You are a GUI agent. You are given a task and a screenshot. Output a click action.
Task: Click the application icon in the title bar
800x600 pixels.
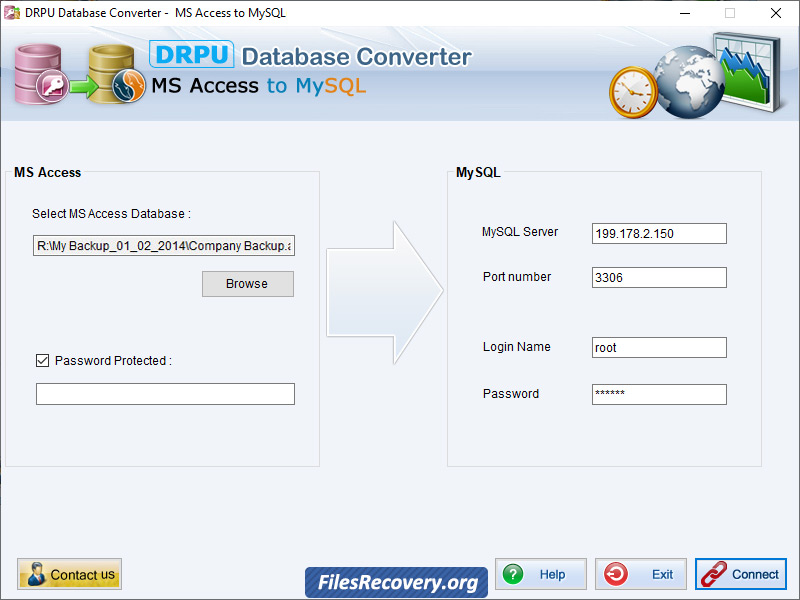(x=14, y=13)
